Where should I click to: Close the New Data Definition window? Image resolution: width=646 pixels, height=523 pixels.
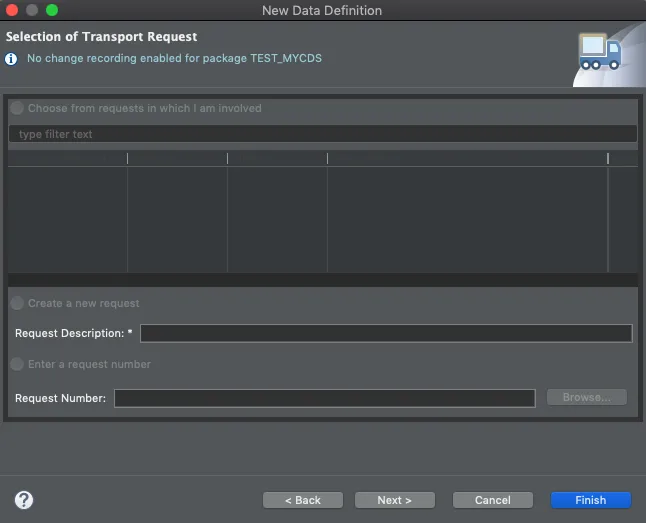click(13, 10)
